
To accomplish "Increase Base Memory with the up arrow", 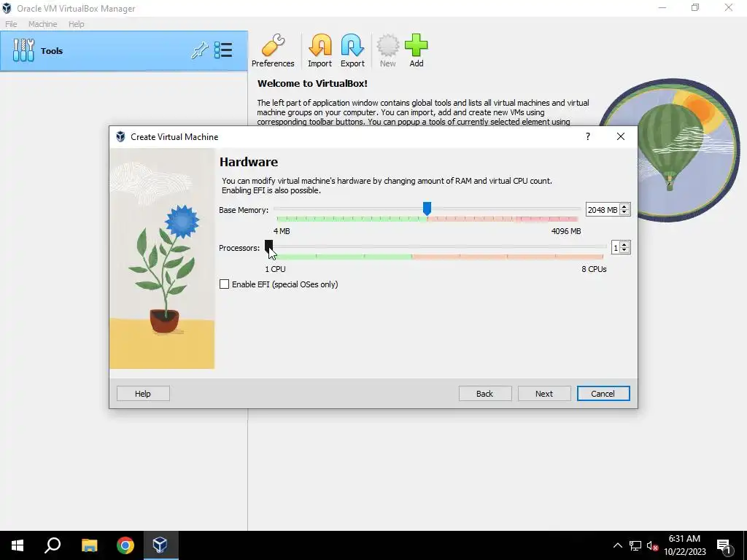I will coord(624,206).
